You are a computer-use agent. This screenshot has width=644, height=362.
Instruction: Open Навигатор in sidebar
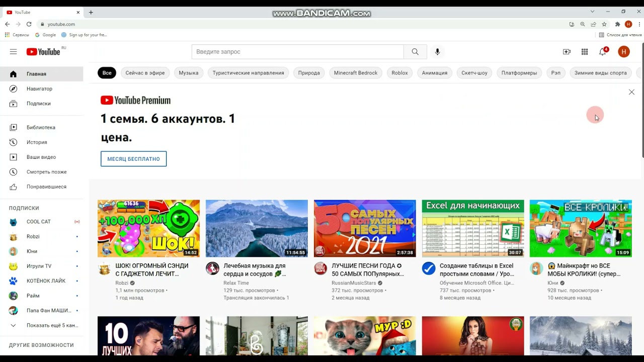click(x=41, y=88)
